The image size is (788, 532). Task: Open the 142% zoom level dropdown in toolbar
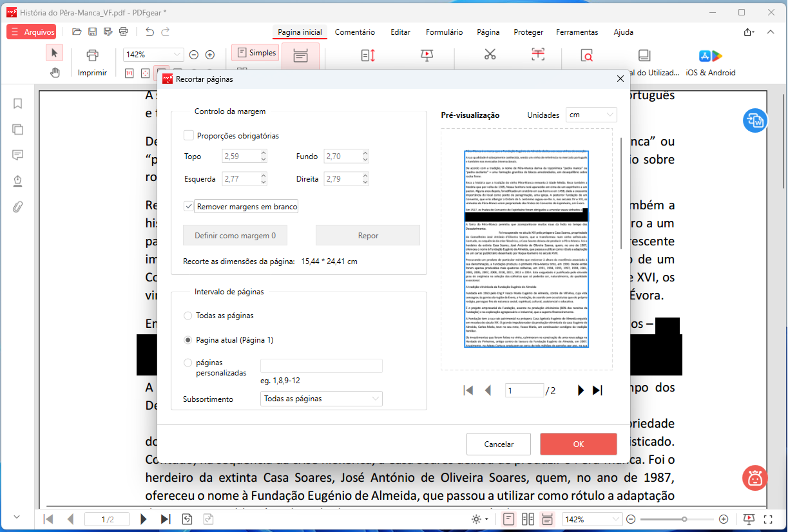(153, 55)
